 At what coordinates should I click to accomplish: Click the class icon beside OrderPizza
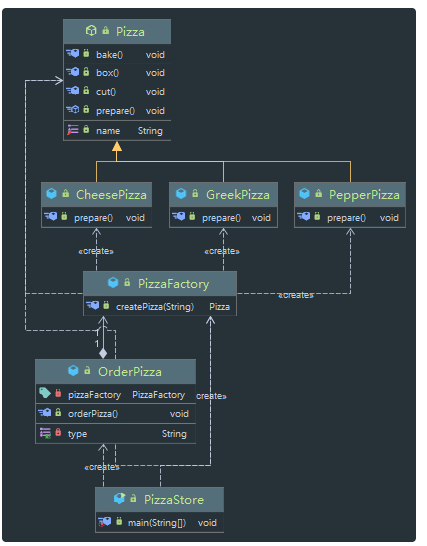pos(73,371)
